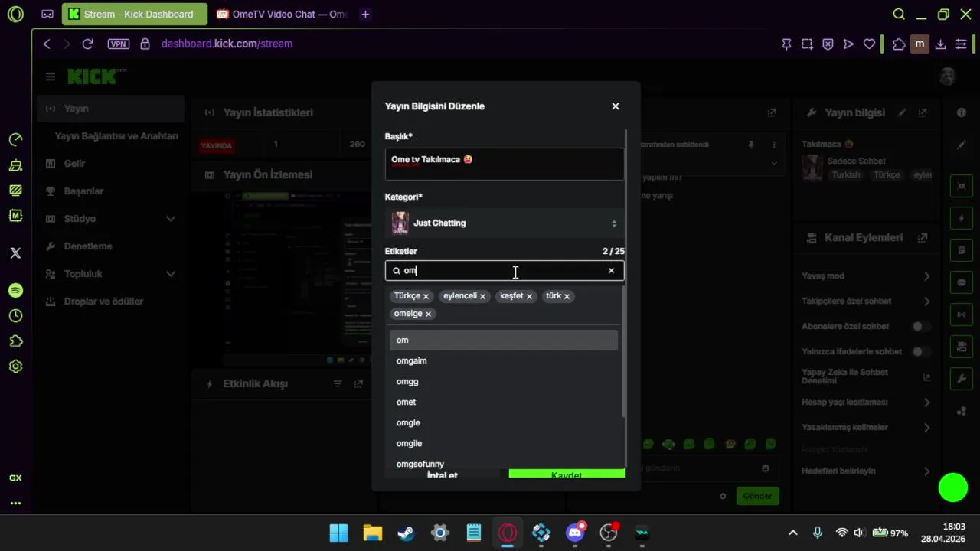Open the Yayın sidebar section
The width and height of the screenshot is (980, 551).
(110, 109)
